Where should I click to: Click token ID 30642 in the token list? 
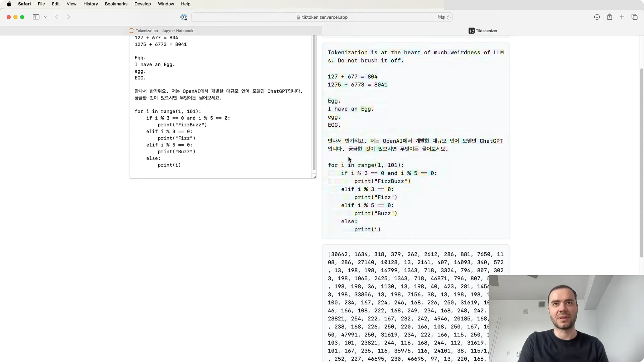[x=339, y=254]
